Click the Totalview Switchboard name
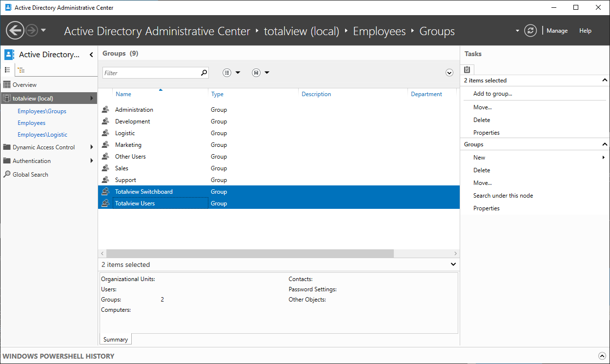The image size is (610, 364). [x=144, y=192]
